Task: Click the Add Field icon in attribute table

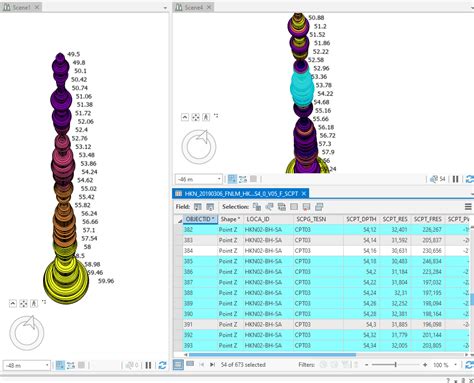Action: point(198,207)
